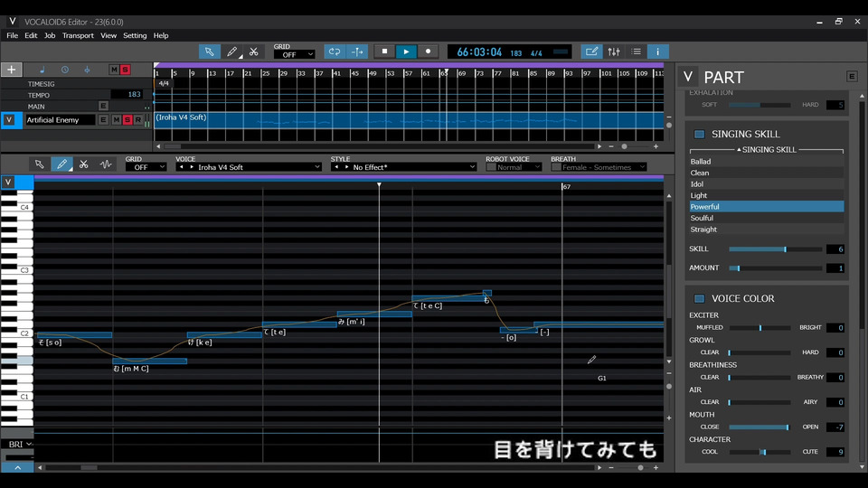Image resolution: width=868 pixels, height=488 pixels.
Task: Click the E button on the MAIN row
Action: 103,106
